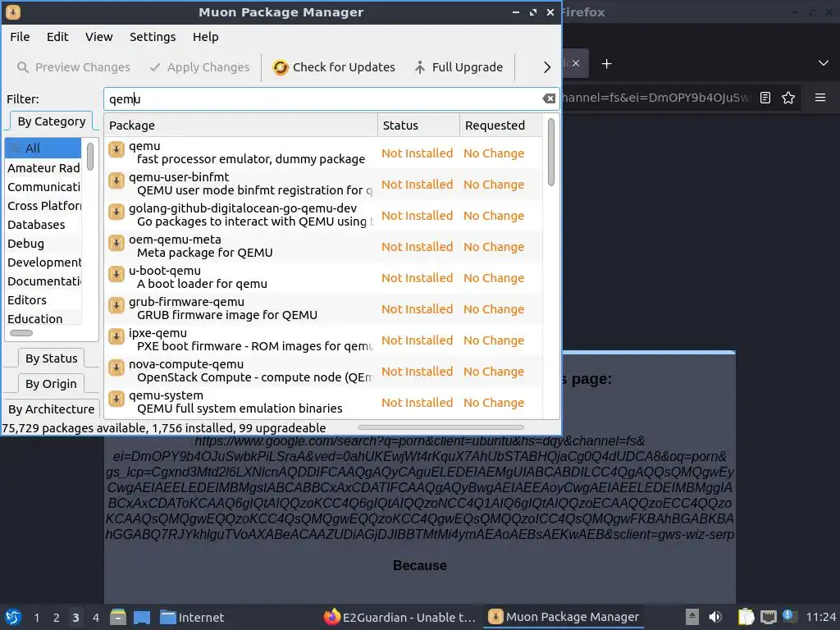The height and width of the screenshot is (630, 840).
Task: Open the View menu
Action: [x=99, y=37]
